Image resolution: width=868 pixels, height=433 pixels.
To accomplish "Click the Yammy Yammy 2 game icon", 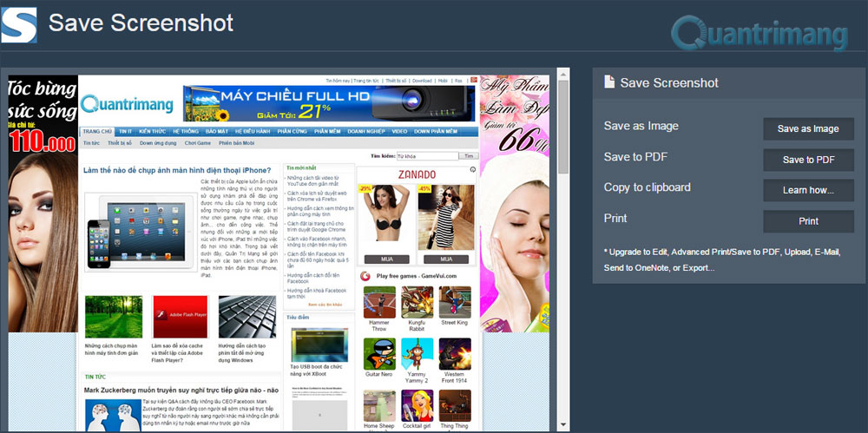I will tap(417, 354).
